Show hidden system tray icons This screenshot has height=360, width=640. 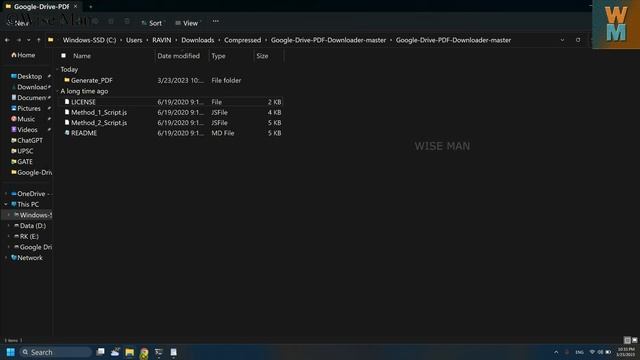pos(556,352)
